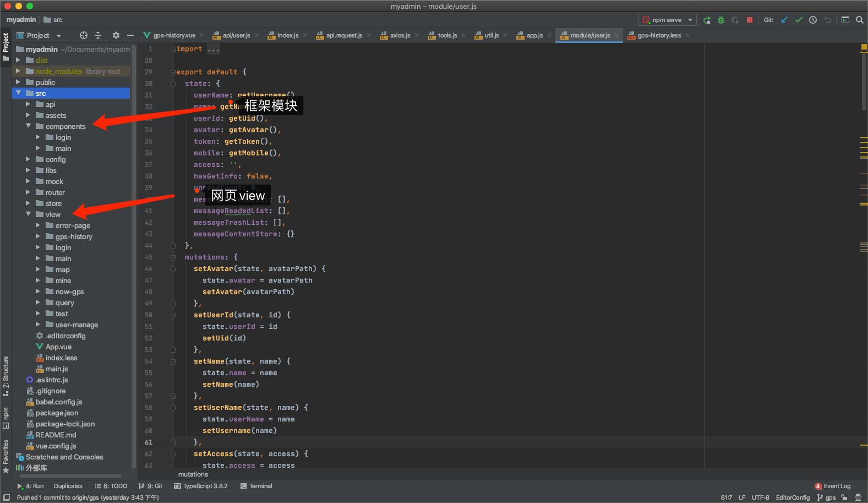Click the locate current file crosshair icon
868x503 pixels.
pos(84,35)
